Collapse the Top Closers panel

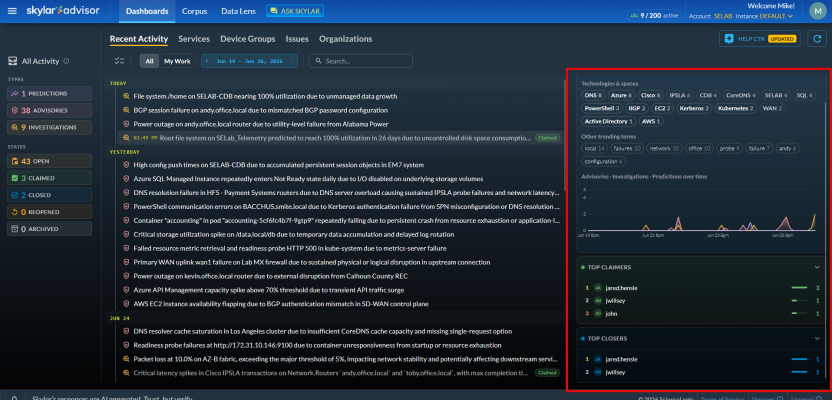(817, 338)
